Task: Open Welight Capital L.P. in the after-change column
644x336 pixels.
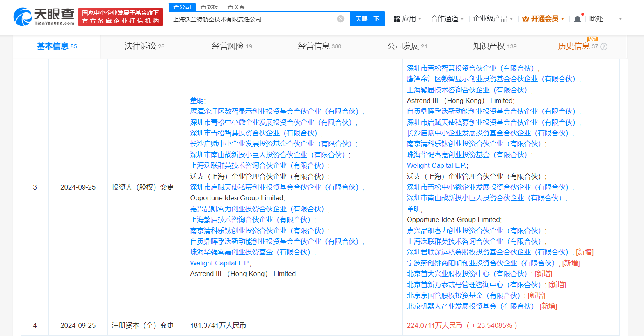Action: tap(436, 165)
